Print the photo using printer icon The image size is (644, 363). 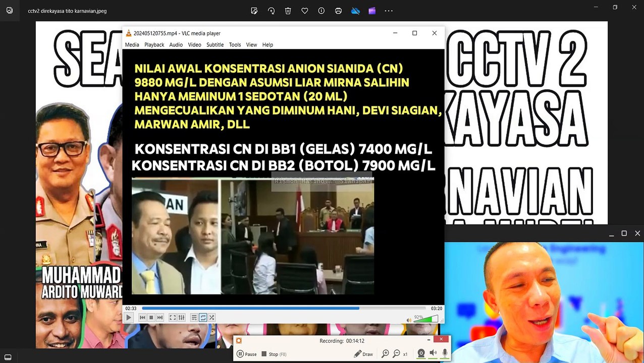pos(338,11)
